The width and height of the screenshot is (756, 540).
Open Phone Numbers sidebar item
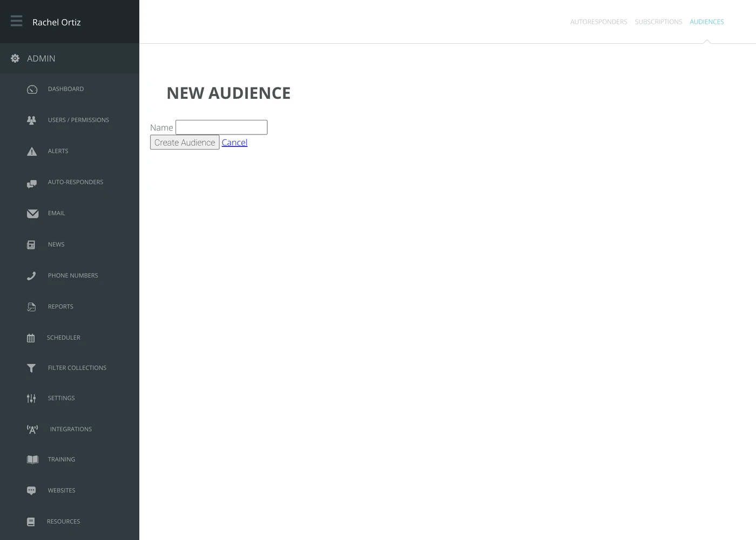click(73, 275)
